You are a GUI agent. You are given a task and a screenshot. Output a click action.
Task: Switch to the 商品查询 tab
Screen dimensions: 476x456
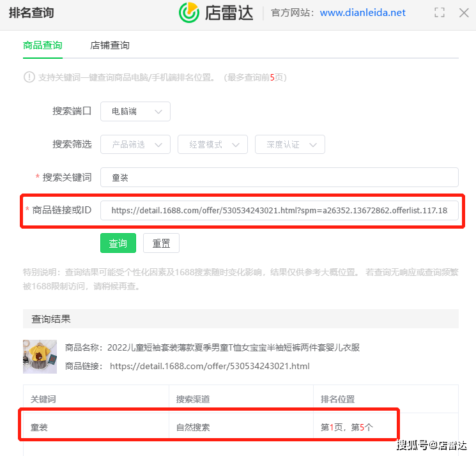click(42, 45)
